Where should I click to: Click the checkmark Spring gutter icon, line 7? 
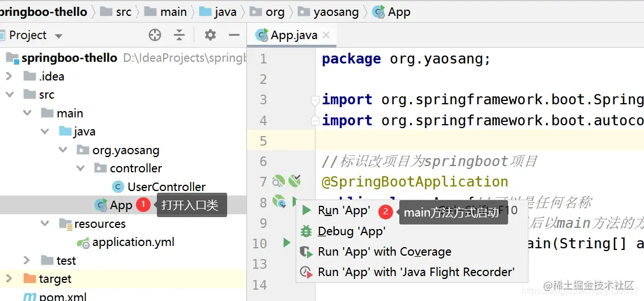[x=295, y=180]
